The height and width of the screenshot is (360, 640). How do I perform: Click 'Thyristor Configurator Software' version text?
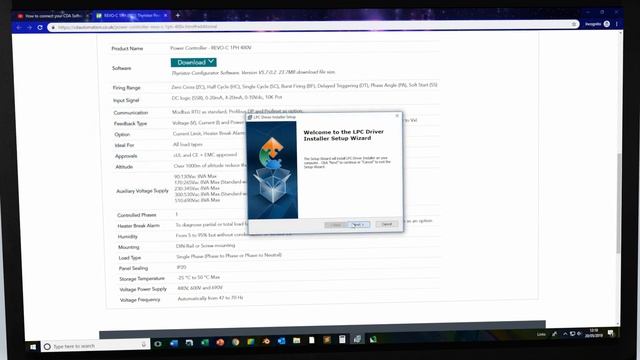(253, 72)
